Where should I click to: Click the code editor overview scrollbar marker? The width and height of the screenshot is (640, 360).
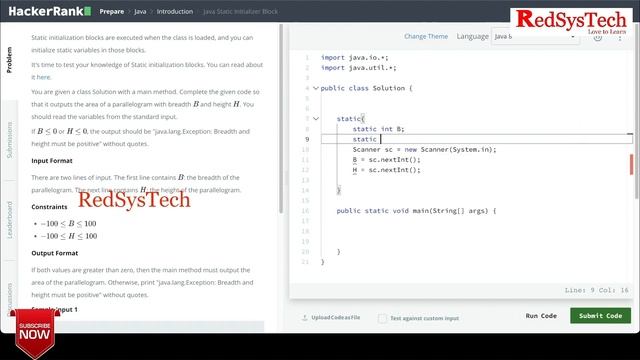point(631,164)
